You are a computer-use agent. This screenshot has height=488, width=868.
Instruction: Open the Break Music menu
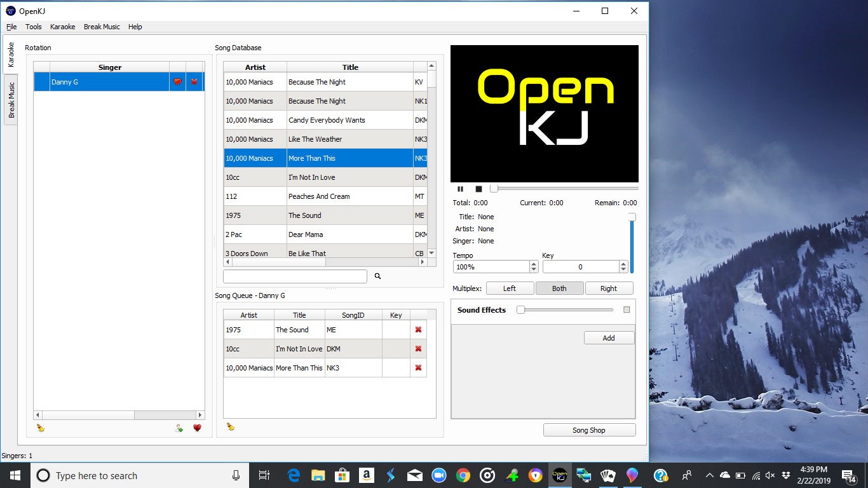(x=102, y=27)
